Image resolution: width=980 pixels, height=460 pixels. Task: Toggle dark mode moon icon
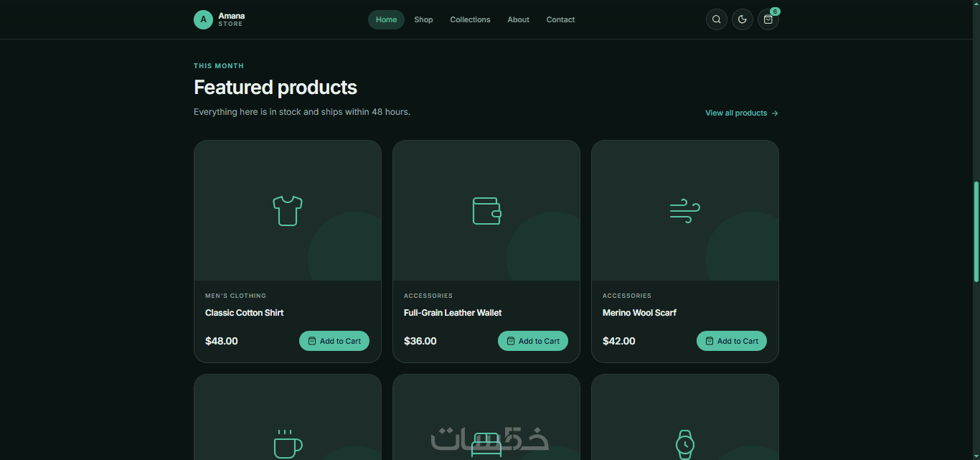742,19
